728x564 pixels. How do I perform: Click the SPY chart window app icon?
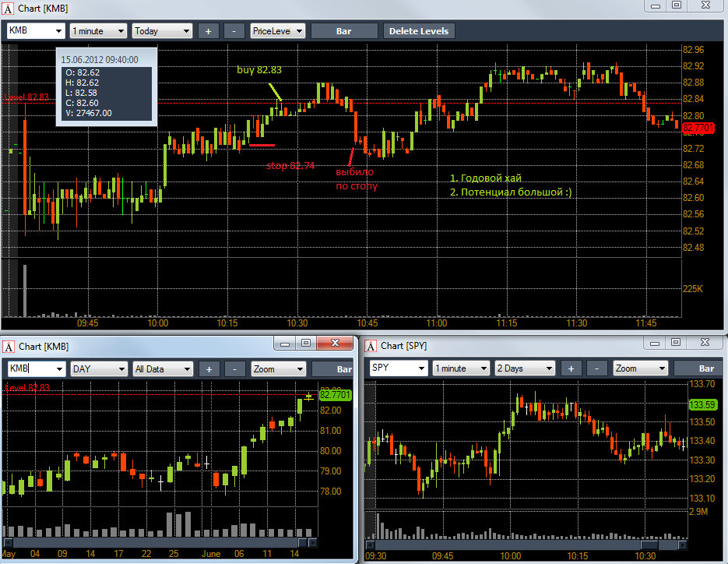pyautogui.click(x=371, y=346)
